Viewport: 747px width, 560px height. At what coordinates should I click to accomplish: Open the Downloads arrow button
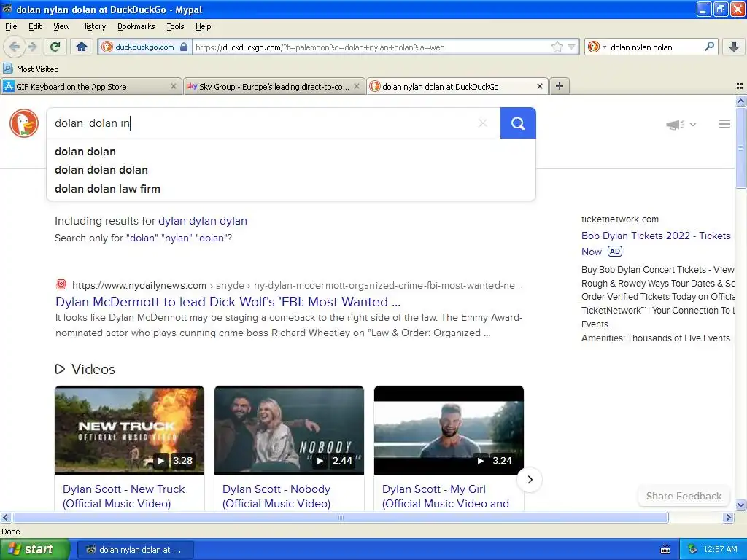734,47
